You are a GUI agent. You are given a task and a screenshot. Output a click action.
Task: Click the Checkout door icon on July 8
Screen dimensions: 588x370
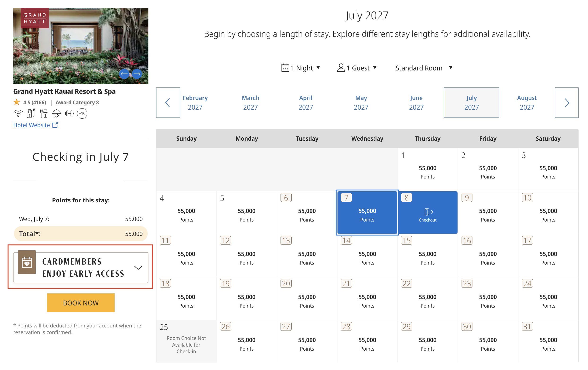(428, 212)
